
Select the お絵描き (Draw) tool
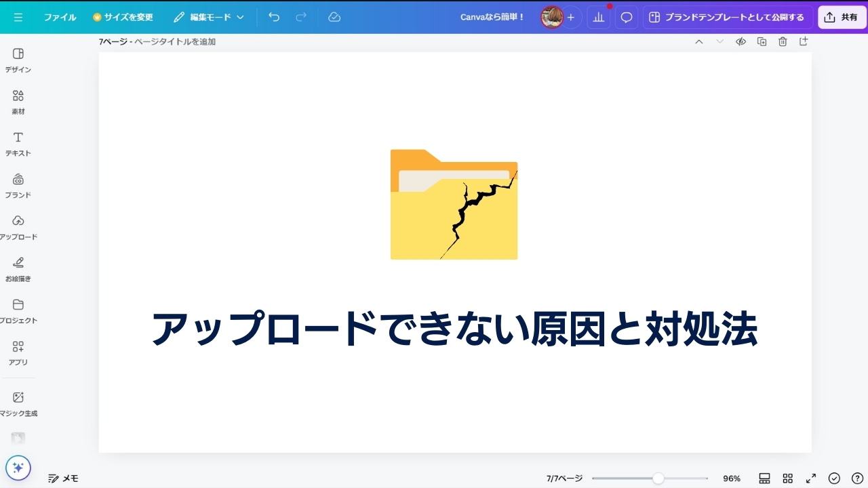18,267
